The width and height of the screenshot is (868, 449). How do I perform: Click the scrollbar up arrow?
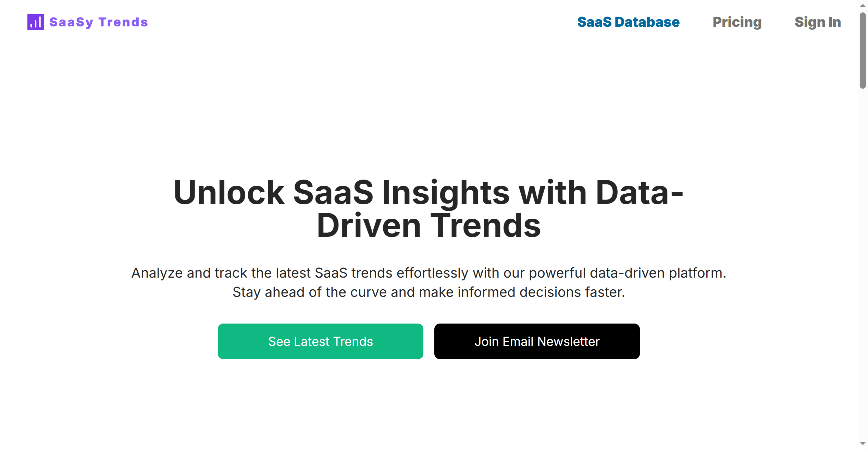(x=863, y=5)
